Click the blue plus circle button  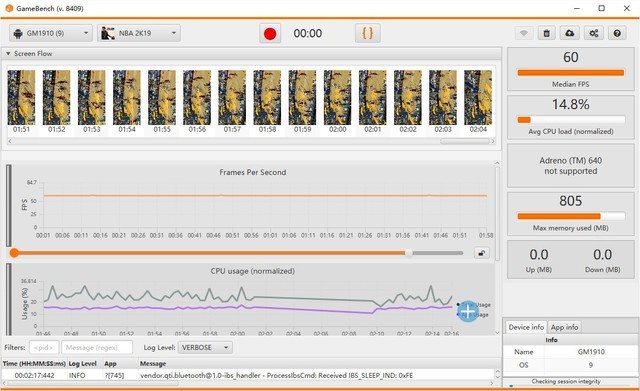(468, 311)
